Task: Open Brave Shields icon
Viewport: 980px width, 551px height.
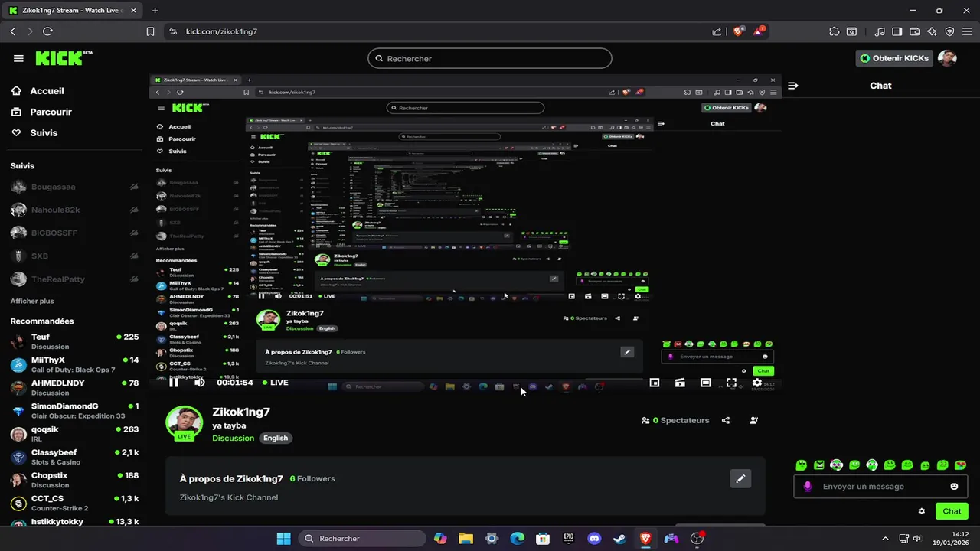Action: (738, 31)
